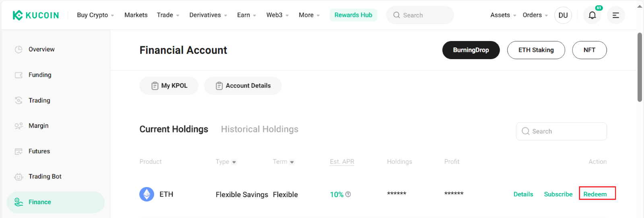The height and width of the screenshot is (218, 644).
Task: Open the Buy Crypto dropdown menu
Action: (95, 15)
